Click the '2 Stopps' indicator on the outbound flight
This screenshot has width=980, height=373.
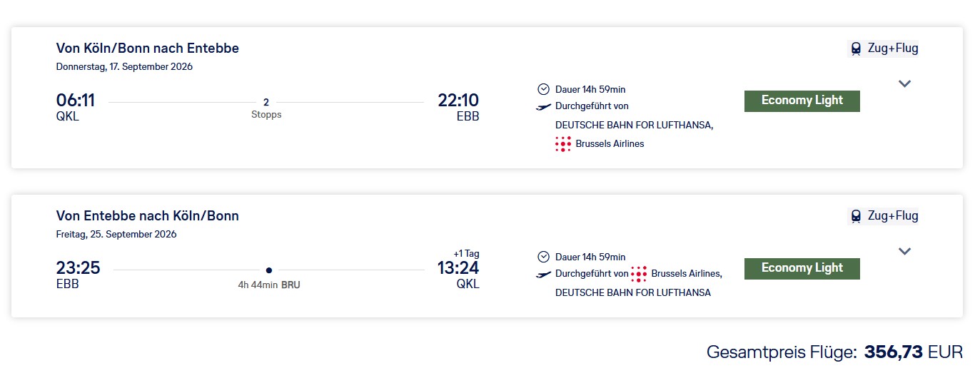pyautogui.click(x=266, y=108)
